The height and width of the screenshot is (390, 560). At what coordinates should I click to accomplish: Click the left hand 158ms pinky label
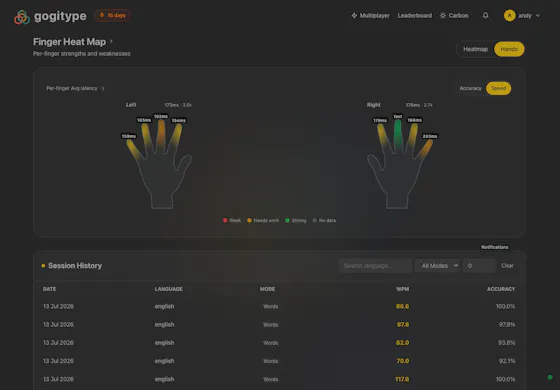(x=129, y=136)
